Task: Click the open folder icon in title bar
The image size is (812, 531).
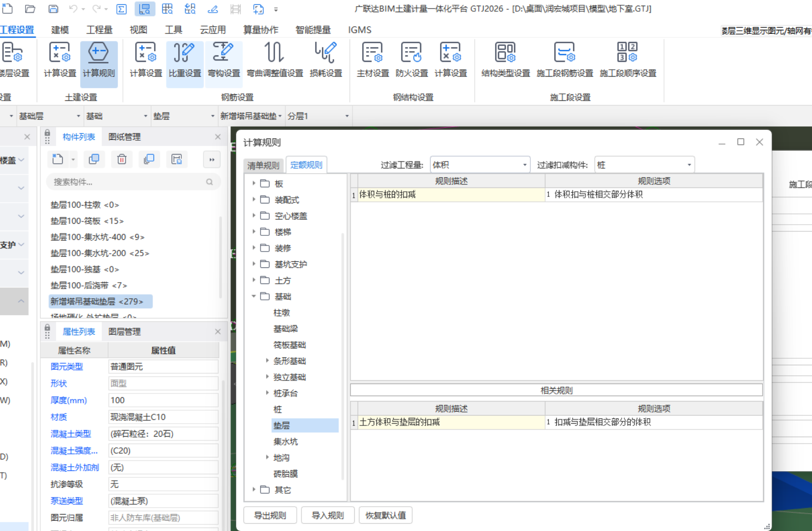Action: [x=30, y=9]
